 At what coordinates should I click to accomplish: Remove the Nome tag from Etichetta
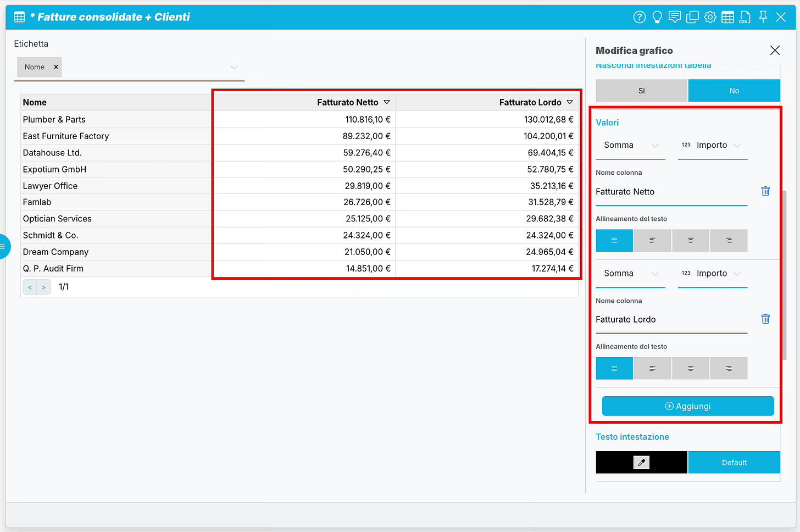pyautogui.click(x=56, y=67)
